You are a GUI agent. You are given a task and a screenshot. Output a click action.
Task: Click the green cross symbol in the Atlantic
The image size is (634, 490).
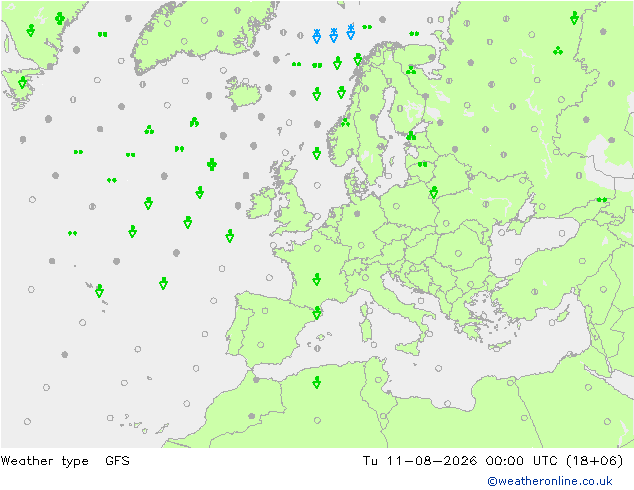212,164
